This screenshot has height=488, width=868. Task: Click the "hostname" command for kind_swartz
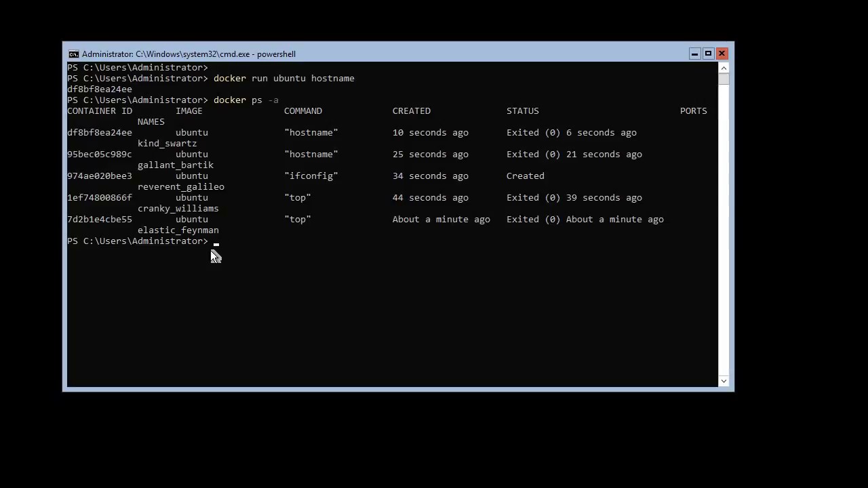point(311,133)
